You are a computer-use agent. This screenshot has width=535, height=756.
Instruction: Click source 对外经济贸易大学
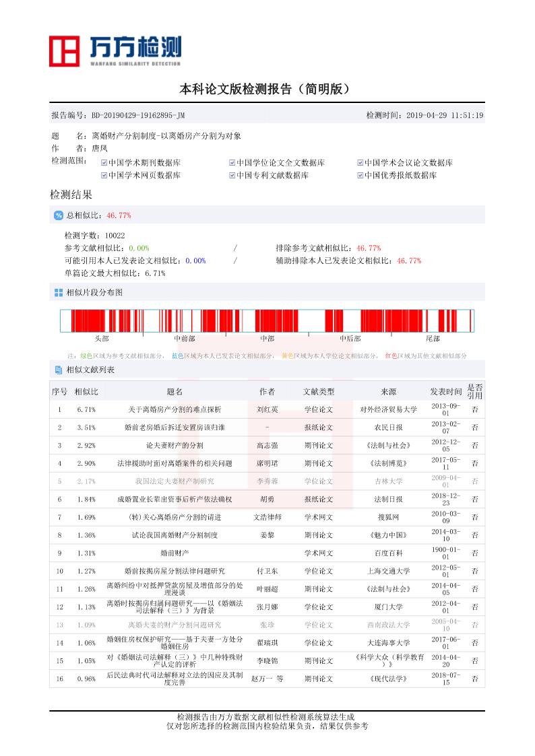click(x=388, y=410)
